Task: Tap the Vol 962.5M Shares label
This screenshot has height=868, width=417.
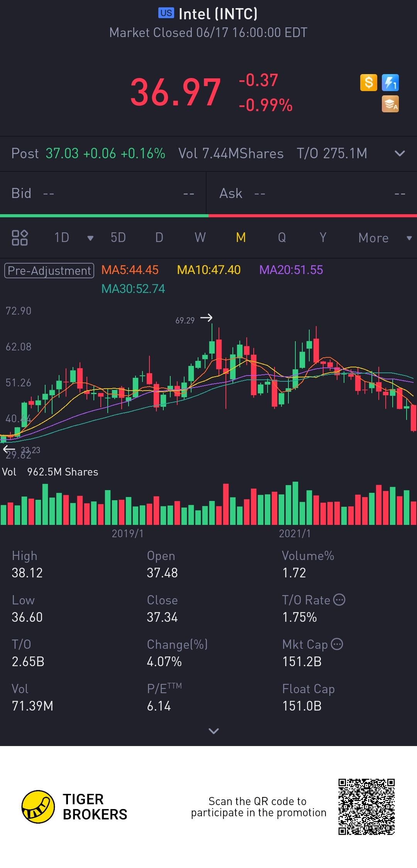Action: tap(50, 472)
